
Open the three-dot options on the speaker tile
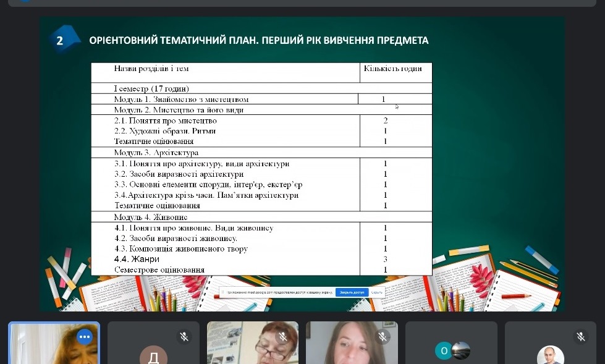click(x=85, y=337)
